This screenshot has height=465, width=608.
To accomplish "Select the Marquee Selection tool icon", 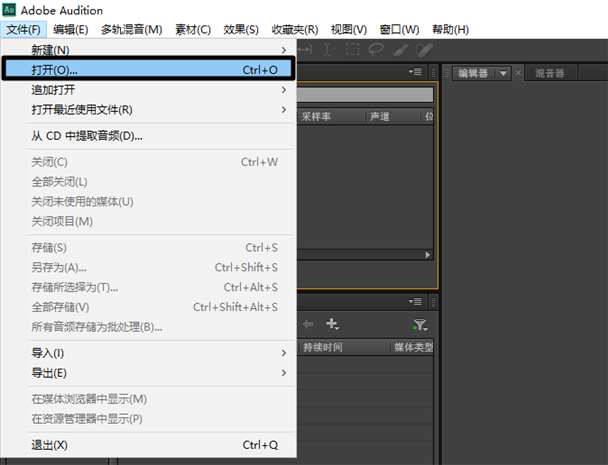I will [x=352, y=50].
